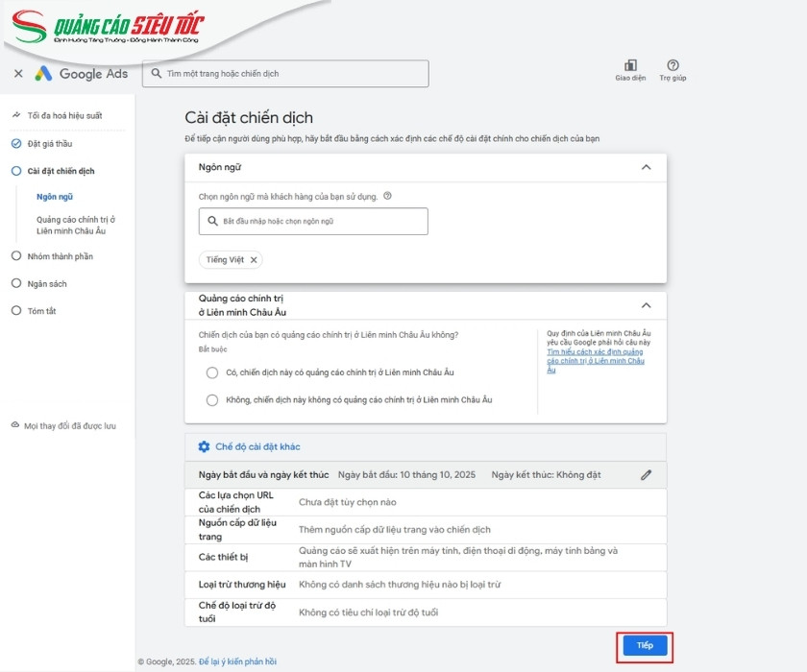807x672 pixels.
Task: Go to Đặt giá thầu step
Action: (49, 144)
